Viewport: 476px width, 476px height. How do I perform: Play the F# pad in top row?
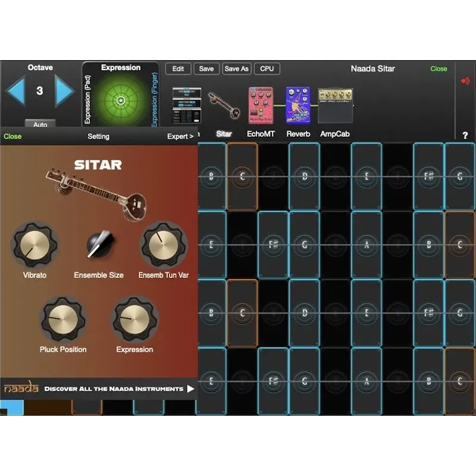pos(428,176)
